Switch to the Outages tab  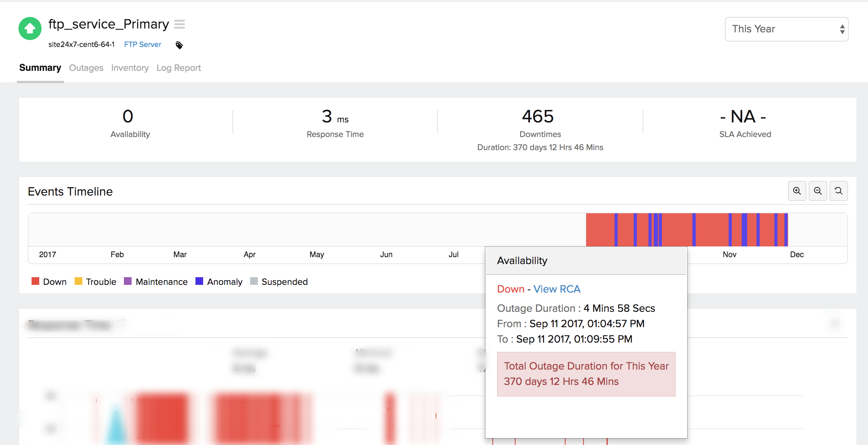86,68
